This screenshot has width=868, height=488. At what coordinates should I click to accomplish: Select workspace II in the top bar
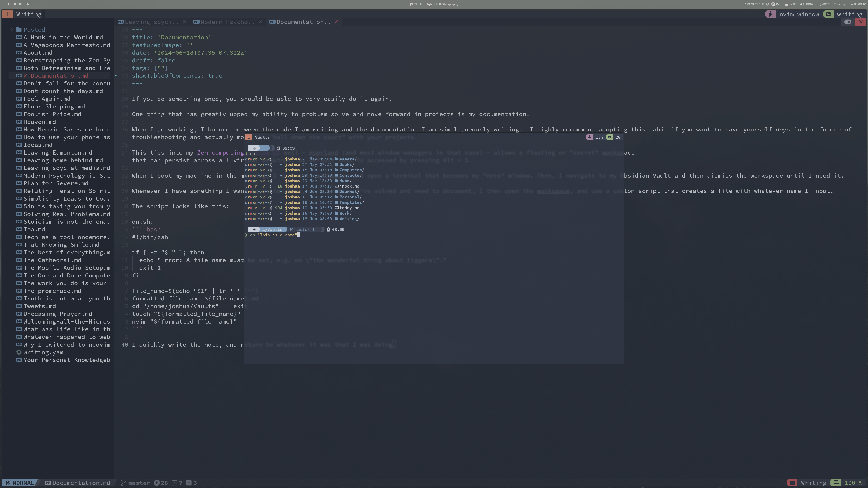pyautogui.click(x=9, y=4)
